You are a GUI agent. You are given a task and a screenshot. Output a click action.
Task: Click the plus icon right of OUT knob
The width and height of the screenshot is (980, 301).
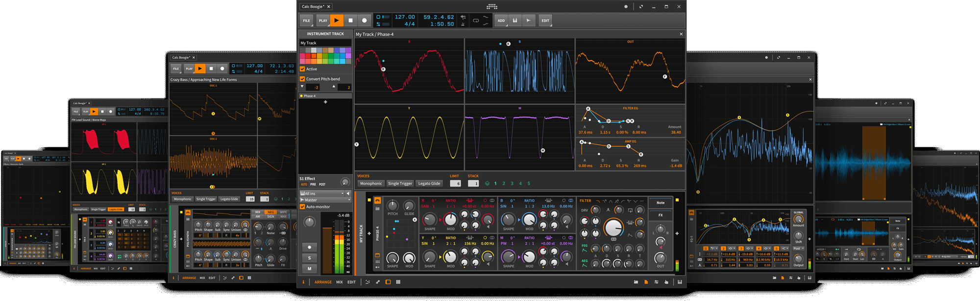click(677, 233)
